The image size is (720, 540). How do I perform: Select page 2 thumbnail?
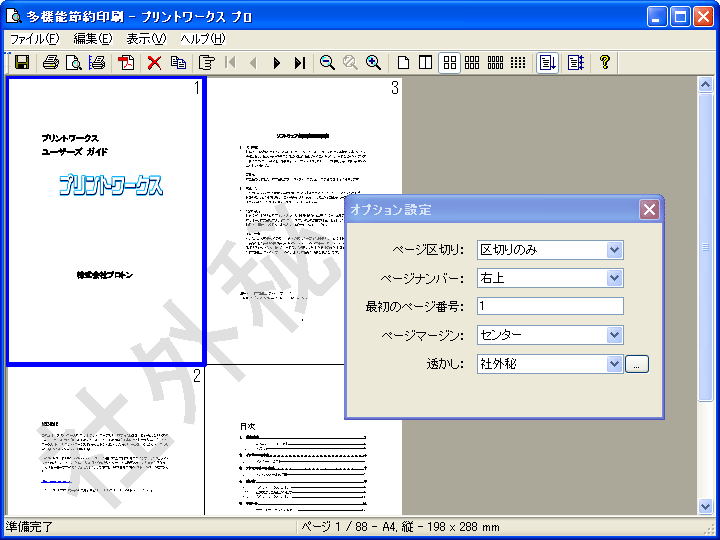coord(105,441)
